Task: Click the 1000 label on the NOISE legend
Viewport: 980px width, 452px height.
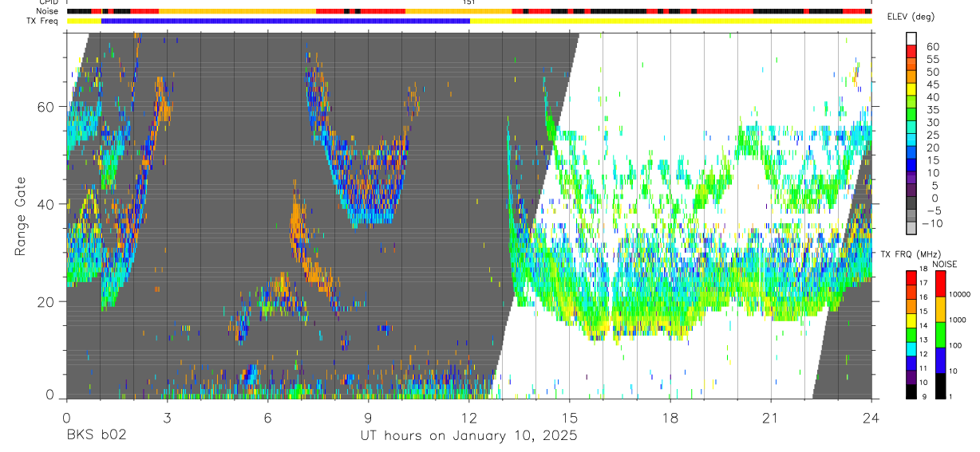Action: click(x=958, y=320)
